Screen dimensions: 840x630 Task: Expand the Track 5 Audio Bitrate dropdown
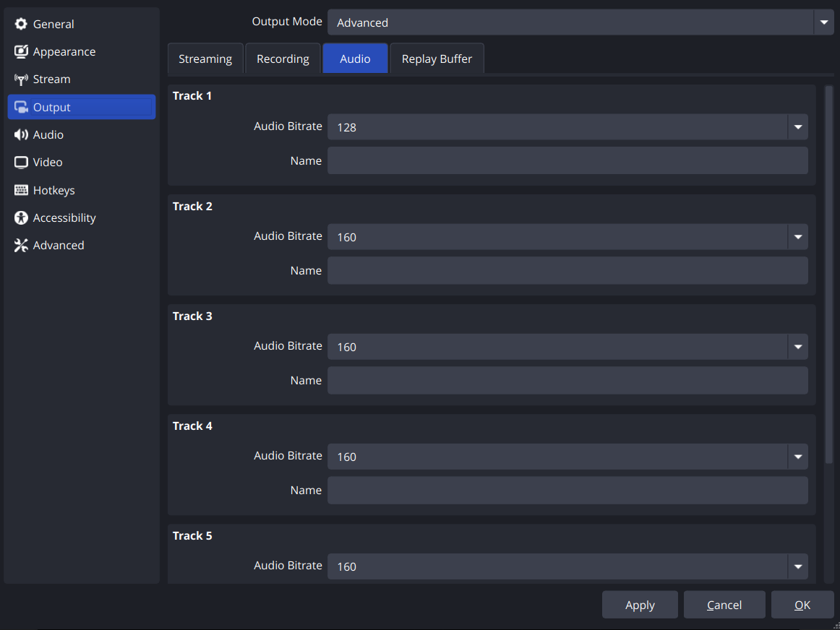tap(798, 566)
